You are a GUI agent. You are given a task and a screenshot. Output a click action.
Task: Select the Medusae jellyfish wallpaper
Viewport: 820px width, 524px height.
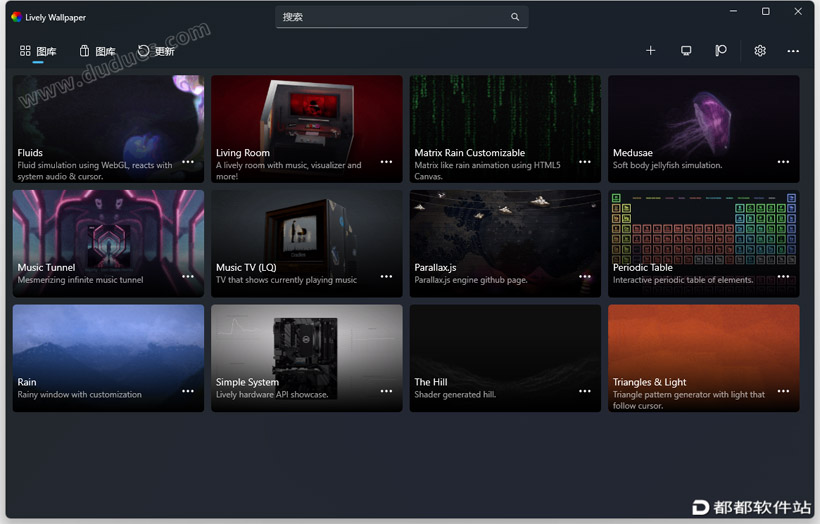click(x=703, y=129)
